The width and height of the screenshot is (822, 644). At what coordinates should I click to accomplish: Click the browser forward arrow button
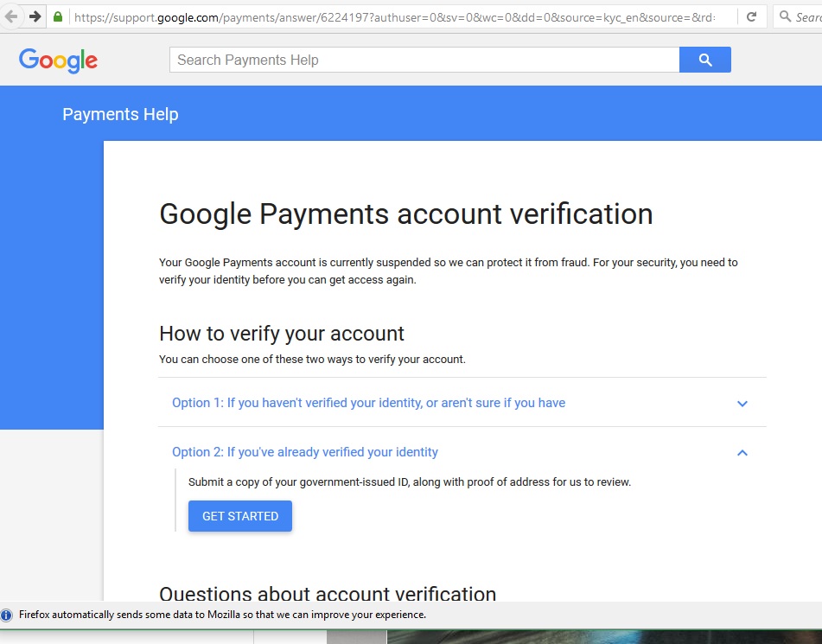coord(35,16)
